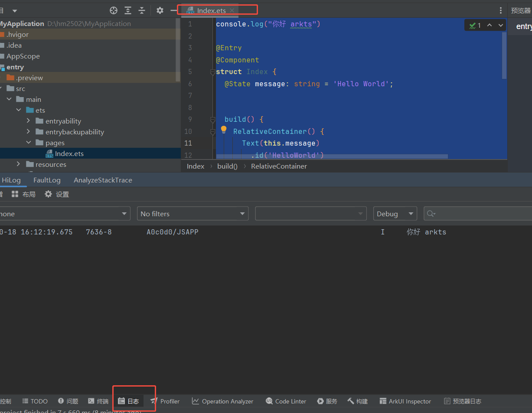This screenshot has height=413, width=532.
Task: Open editor tab options three-dot menu
Action: [501, 10]
